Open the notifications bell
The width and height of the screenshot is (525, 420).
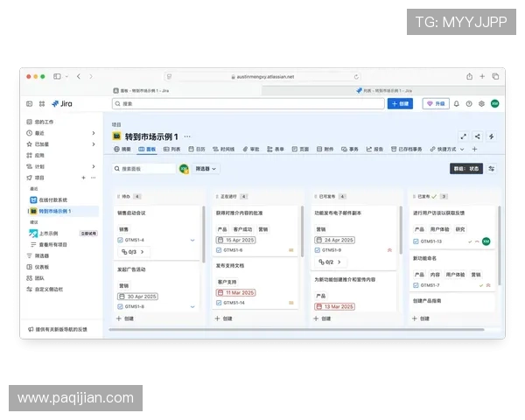tap(457, 104)
